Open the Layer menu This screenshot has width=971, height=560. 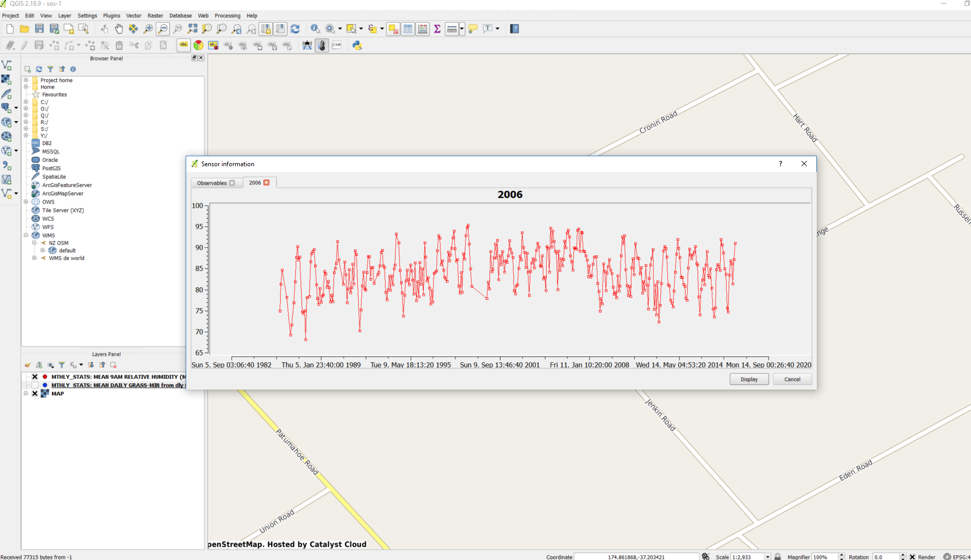pos(65,16)
